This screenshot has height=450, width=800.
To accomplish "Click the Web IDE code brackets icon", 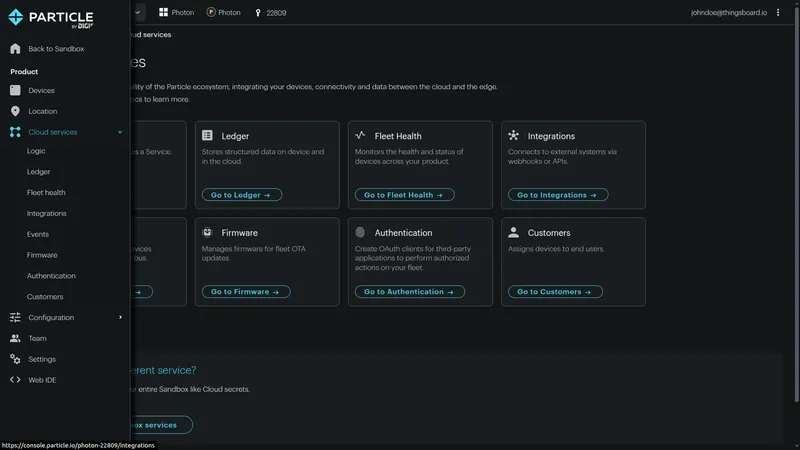I will pyautogui.click(x=15, y=380).
